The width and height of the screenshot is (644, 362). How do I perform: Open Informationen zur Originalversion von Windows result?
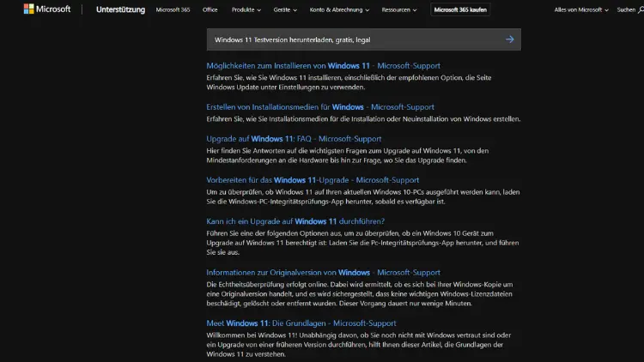pos(323,273)
